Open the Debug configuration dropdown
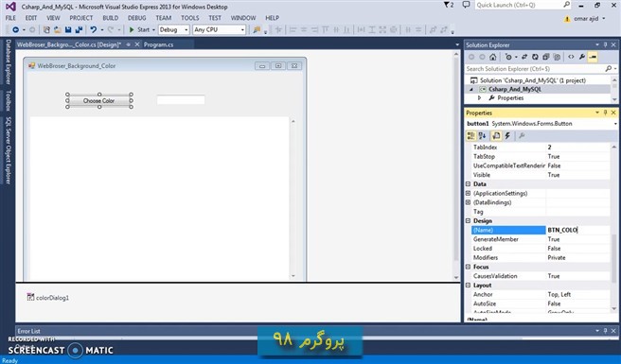The width and height of the screenshot is (621, 364). 173,29
